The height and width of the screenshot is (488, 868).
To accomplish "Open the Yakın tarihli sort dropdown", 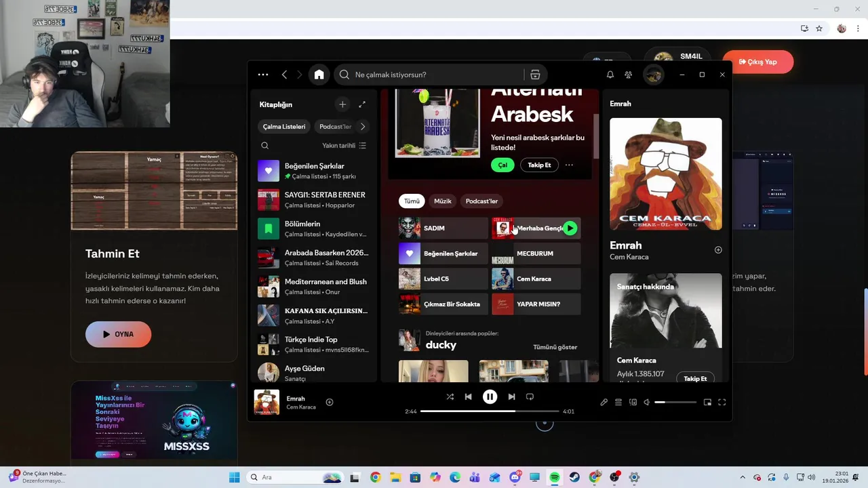I will [344, 146].
